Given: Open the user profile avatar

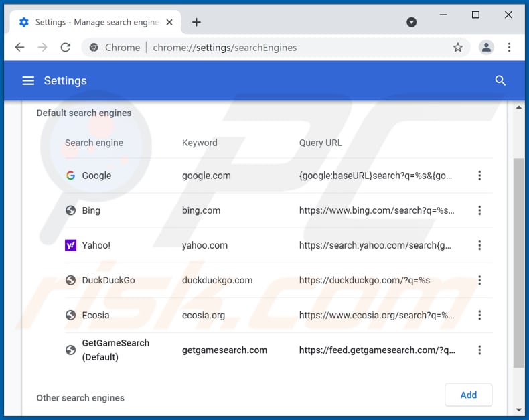Looking at the screenshot, I should pos(487,48).
